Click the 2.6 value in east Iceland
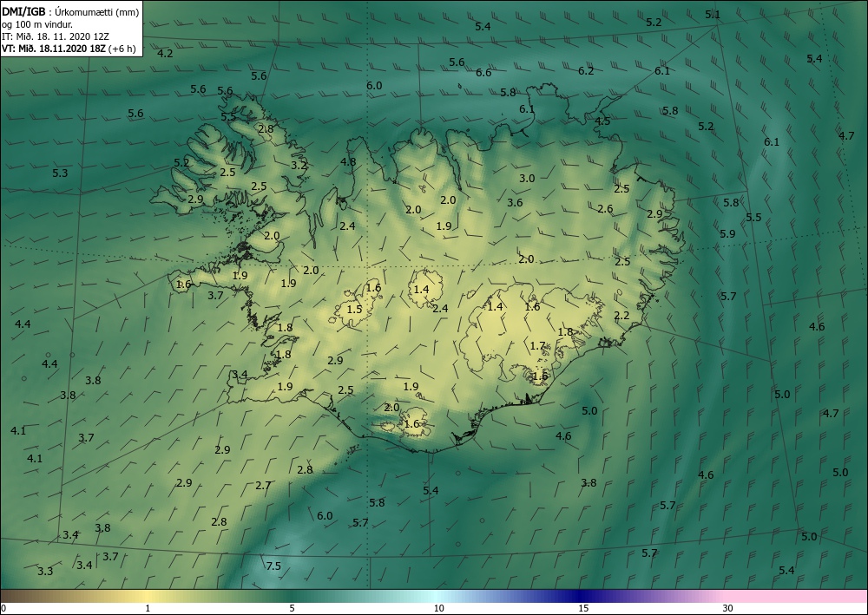Viewport: 868px width, 615px height. pyautogui.click(x=605, y=209)
